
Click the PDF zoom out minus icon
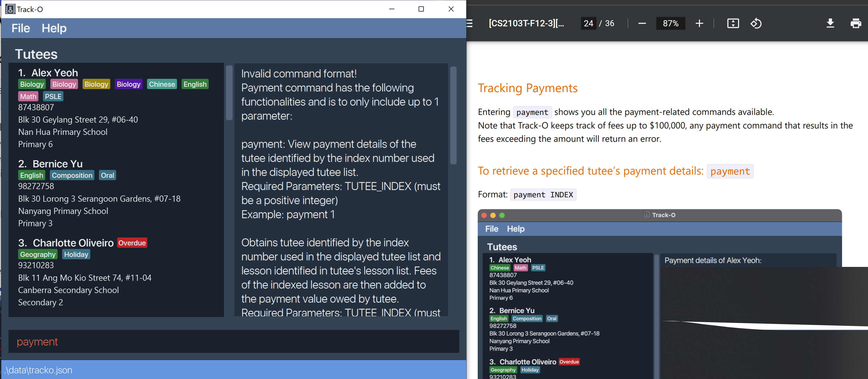(642, 23)
